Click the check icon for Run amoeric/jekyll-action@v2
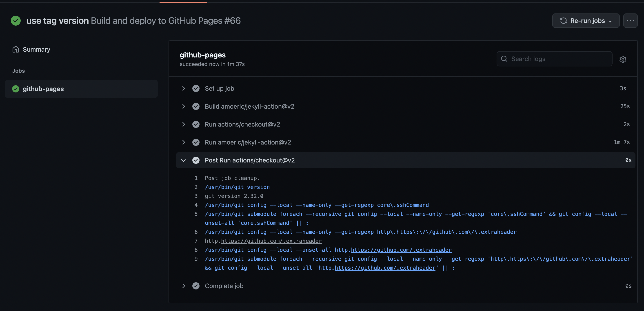The image size is (644, 311). point(196,142)
